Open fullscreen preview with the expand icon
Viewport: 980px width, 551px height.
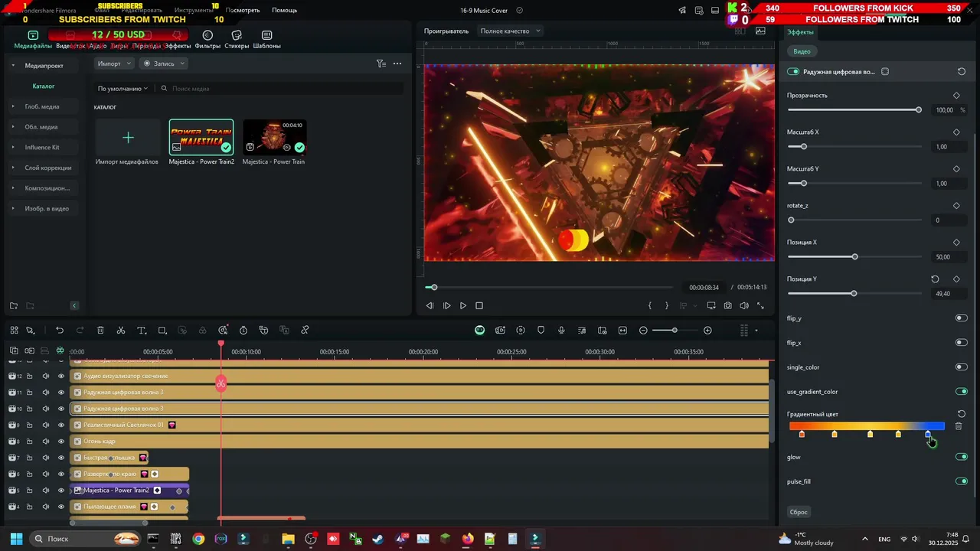760,305
